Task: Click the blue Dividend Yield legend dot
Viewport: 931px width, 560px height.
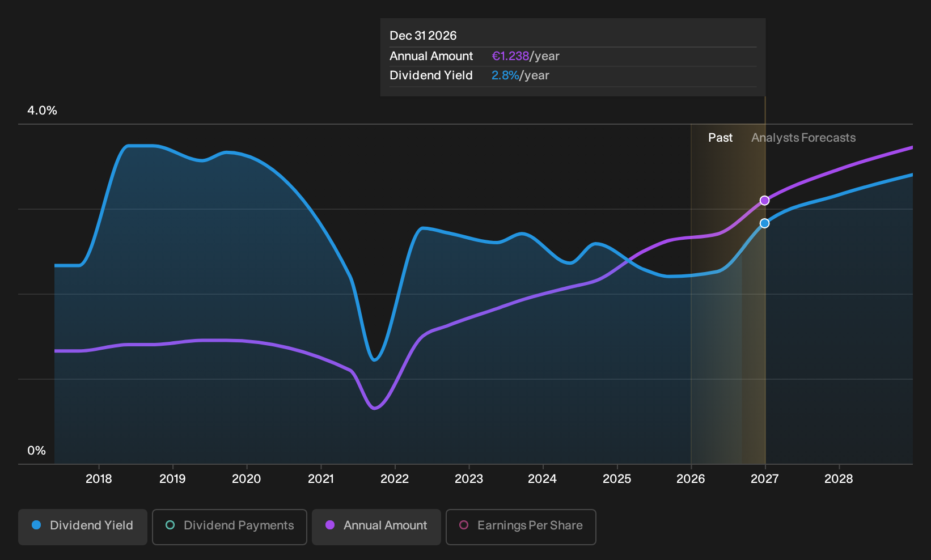Action: click(x=36, y=525)
